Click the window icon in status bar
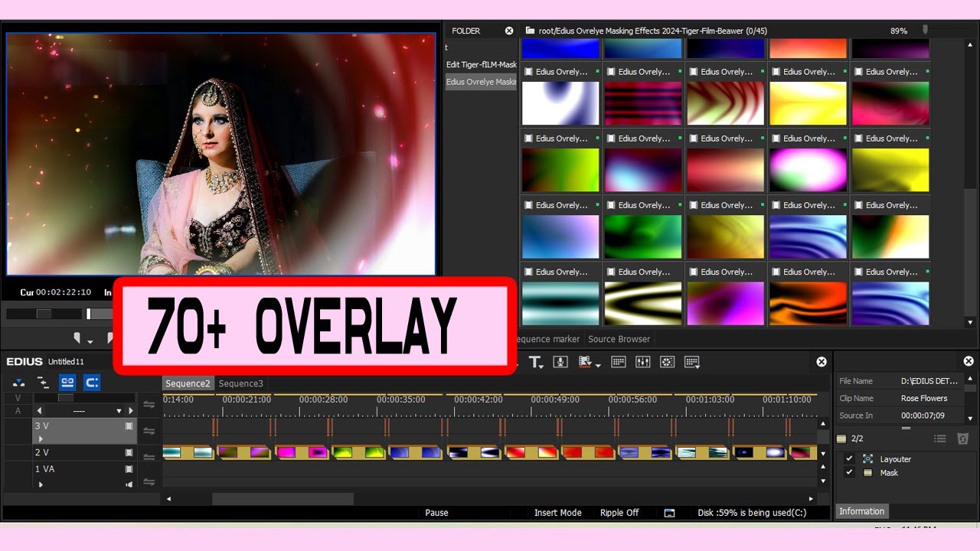This screenshot has height=551, width=980. [669, 513]
